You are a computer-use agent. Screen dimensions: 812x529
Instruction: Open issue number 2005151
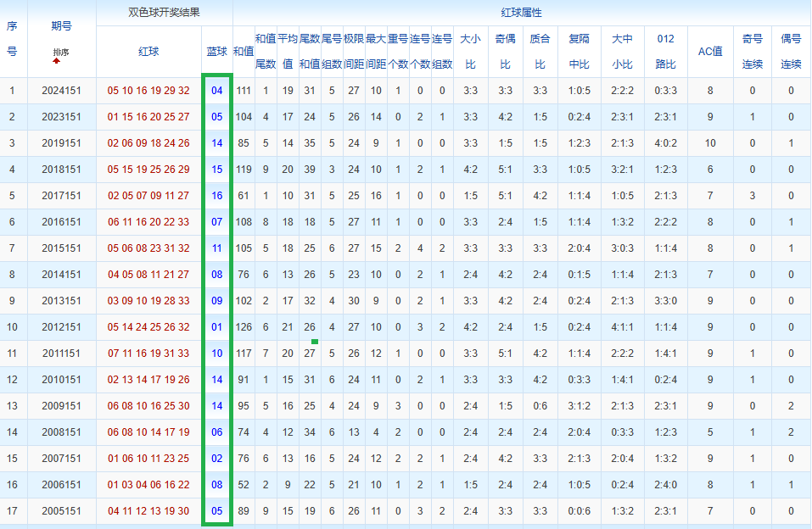click(x=62, y=511)
